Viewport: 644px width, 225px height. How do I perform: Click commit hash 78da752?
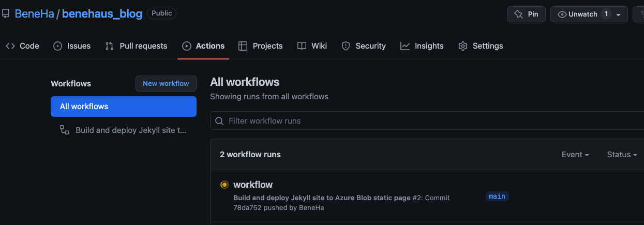coord(247,207)
